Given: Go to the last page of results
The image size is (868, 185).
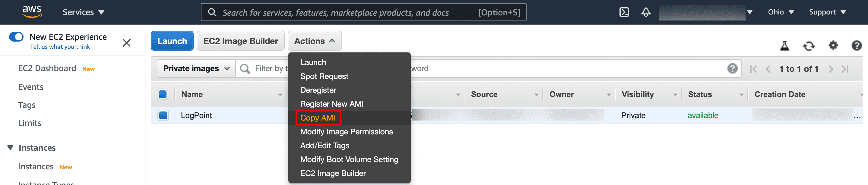Looking at the screenshot, I should [x=845, y=69].
